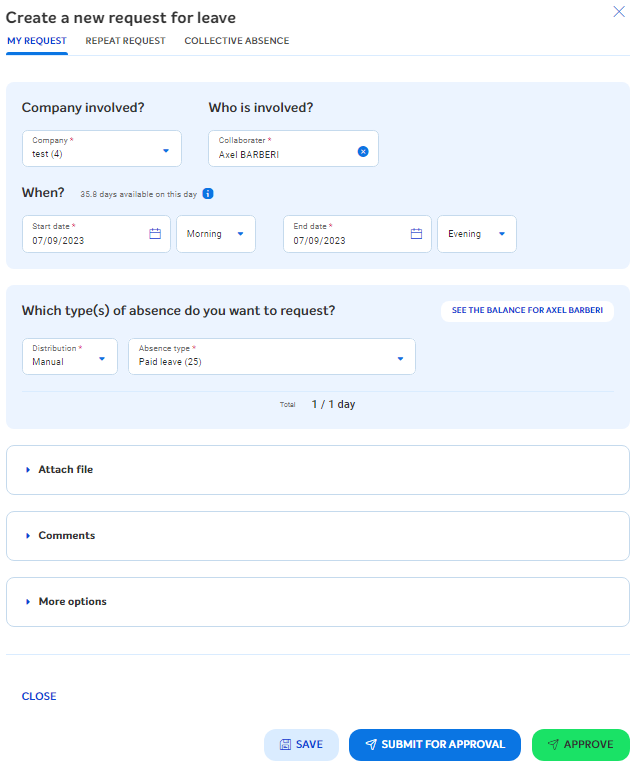Viewport: 636px width, 773px height.
Task: Expand the Attach file section
Action: (66, 469)
